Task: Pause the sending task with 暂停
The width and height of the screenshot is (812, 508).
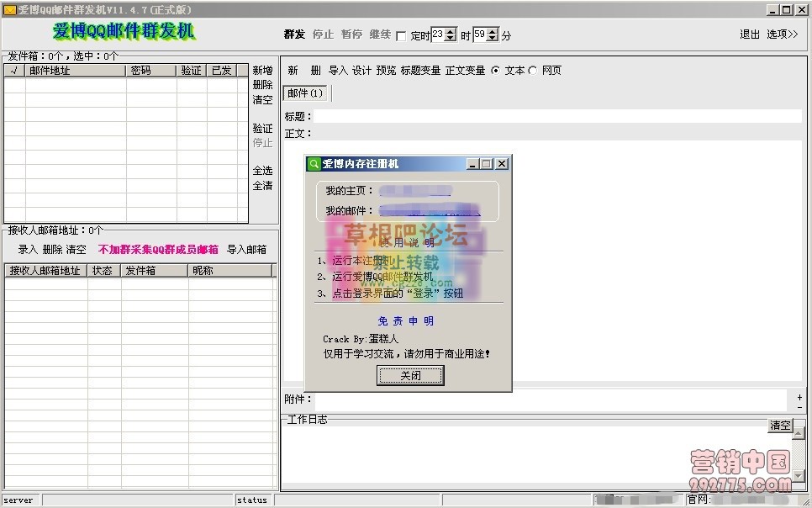Action: (351, 34)
